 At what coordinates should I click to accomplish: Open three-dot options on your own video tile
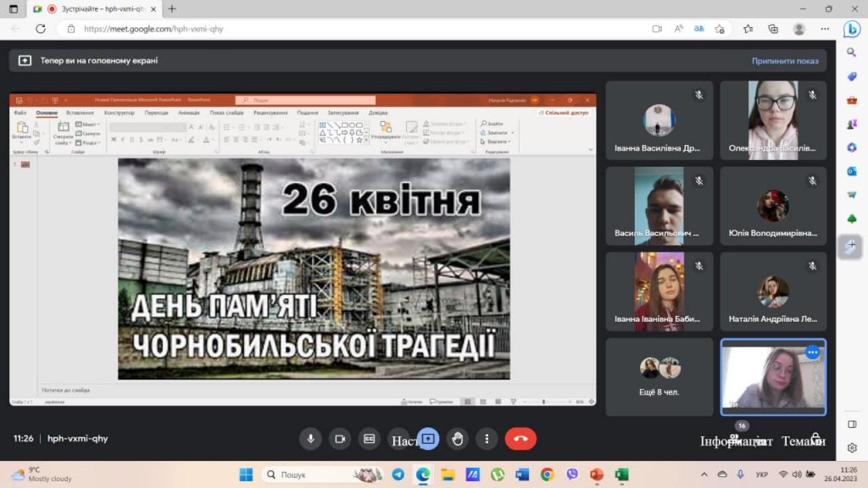point(812,352)
